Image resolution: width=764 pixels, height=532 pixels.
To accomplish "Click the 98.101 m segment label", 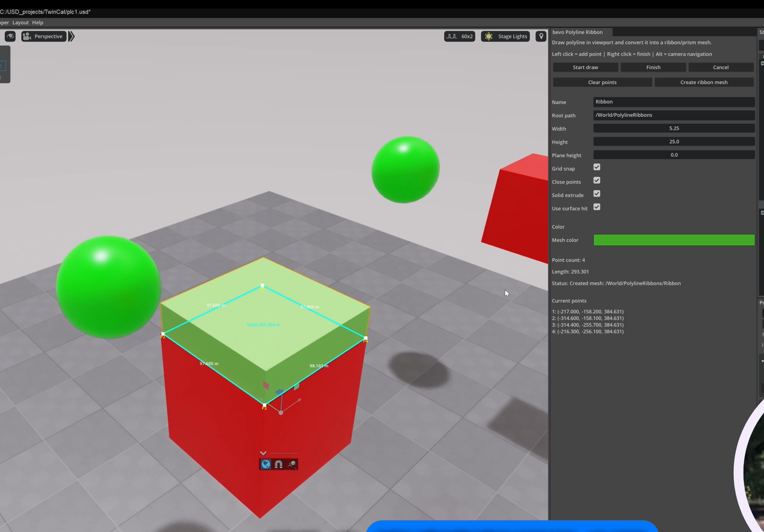I will click(x=319, y=366).
